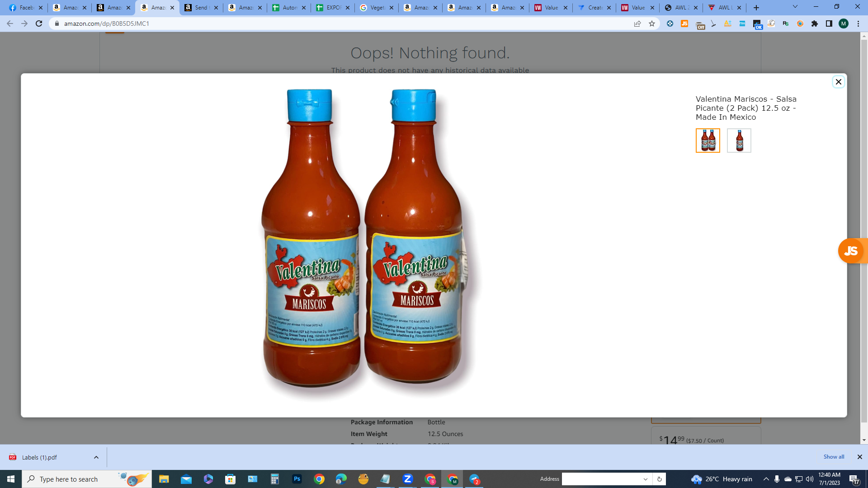Open Zoom from the taskbar
868x488 pixels.
coord(408,479)
